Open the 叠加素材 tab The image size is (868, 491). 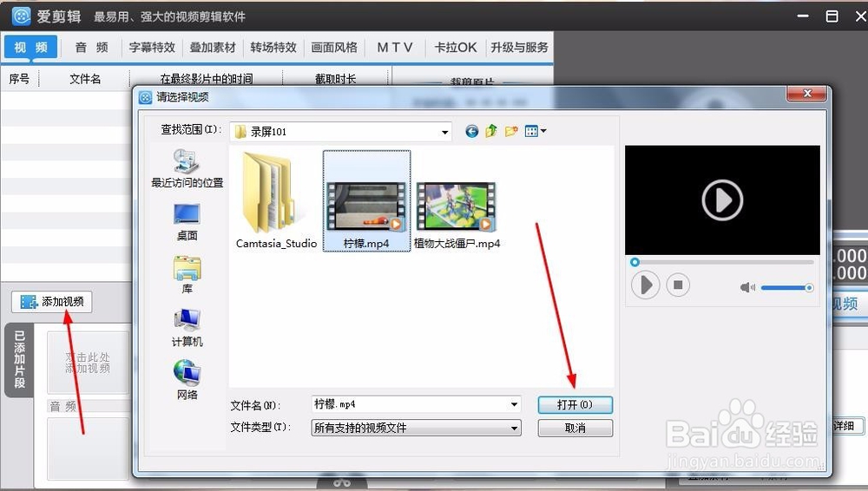[213, 48]
